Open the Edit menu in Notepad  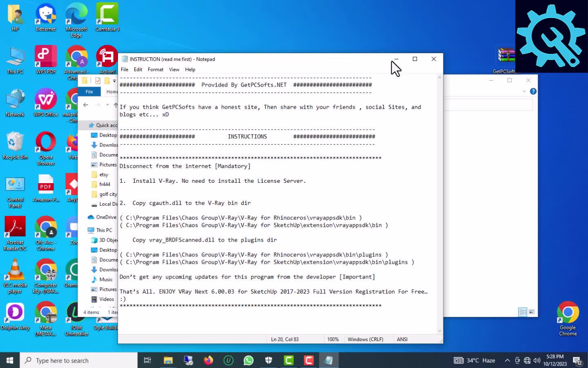coord(138,70)
